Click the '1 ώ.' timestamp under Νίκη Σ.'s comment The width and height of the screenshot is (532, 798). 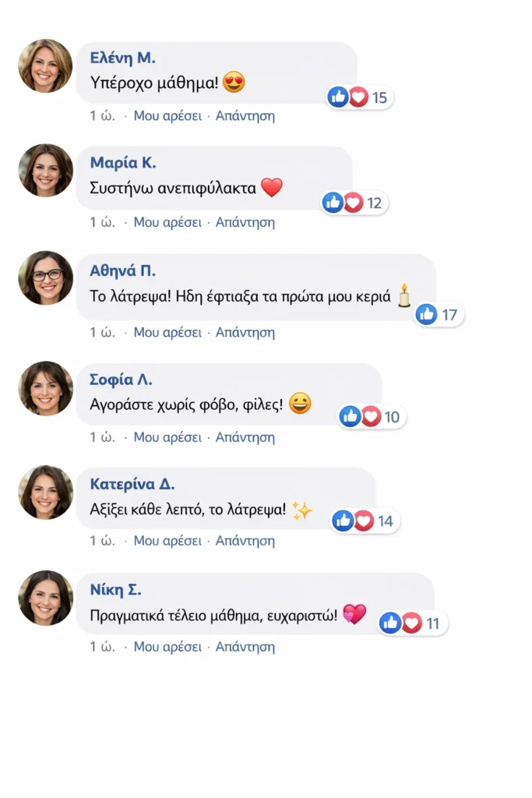pyautogui.click(x=103, y=647)
